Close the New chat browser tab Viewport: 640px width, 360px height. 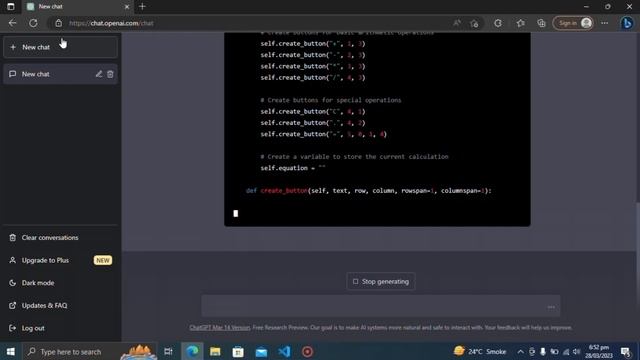tap(127, 7)
